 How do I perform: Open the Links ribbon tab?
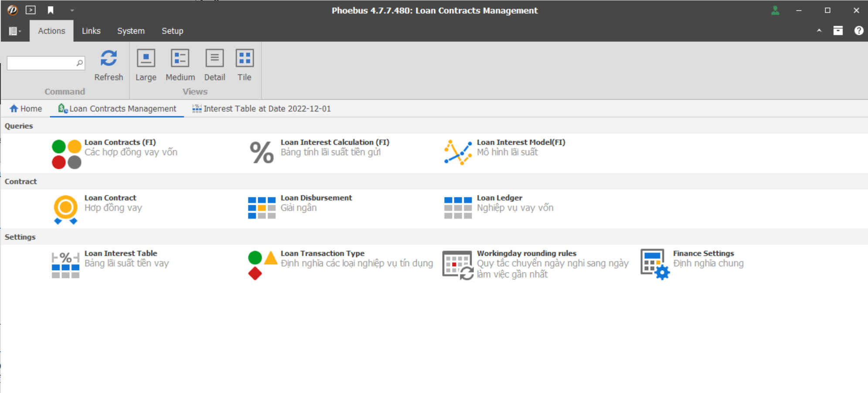click(91, 31)
